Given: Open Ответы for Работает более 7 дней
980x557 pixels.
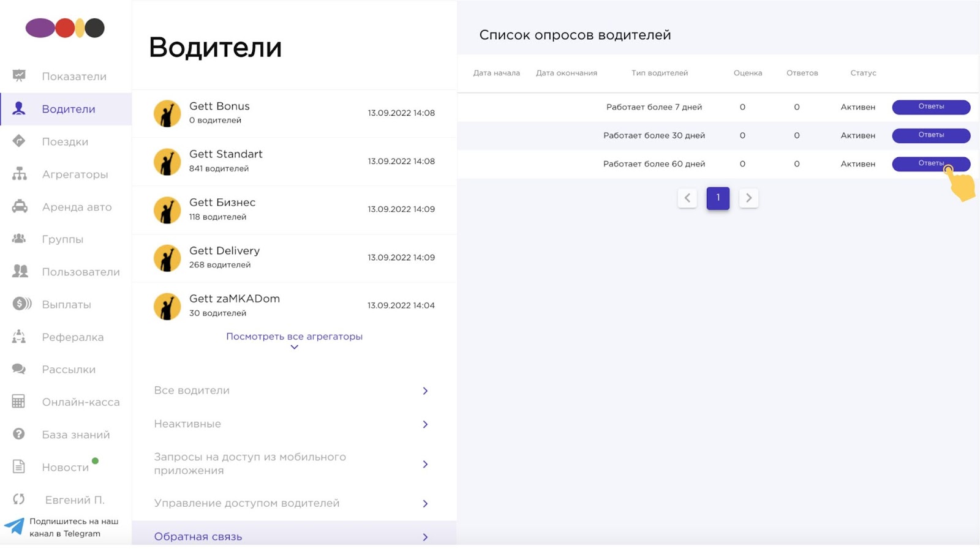Looking at the screenshot, I should coord(931,107).
